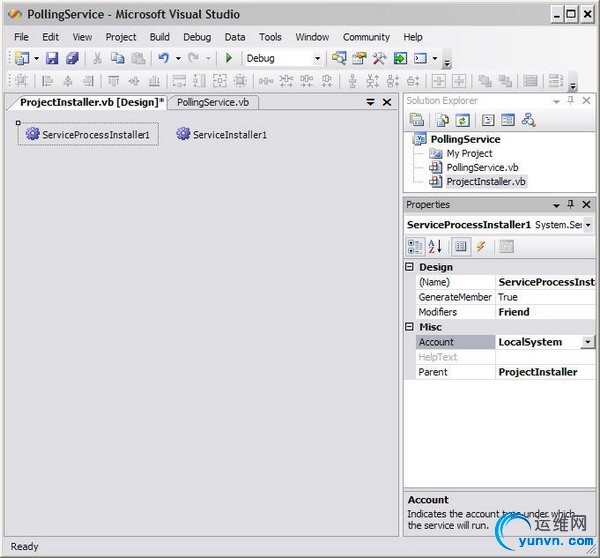Click the Copy toolbar icon
600x558 pixels.
pos(117,58)
